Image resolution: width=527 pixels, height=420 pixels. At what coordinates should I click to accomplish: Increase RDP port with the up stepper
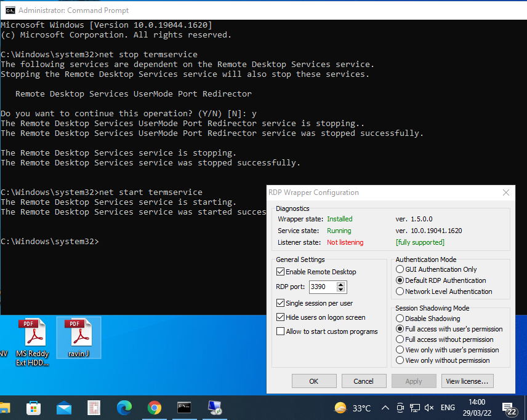point(341,284)
